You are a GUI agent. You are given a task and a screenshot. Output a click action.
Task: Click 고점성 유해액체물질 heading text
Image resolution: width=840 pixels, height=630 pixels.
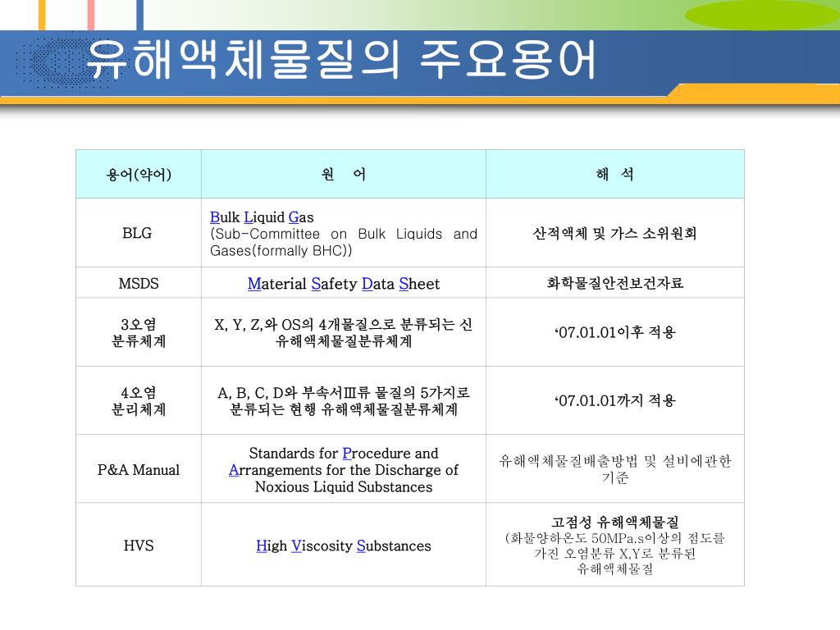(615, 522)
